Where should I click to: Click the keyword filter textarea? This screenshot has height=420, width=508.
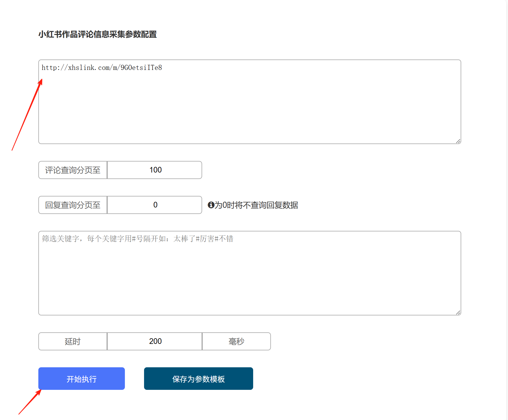tap(249, 273)
